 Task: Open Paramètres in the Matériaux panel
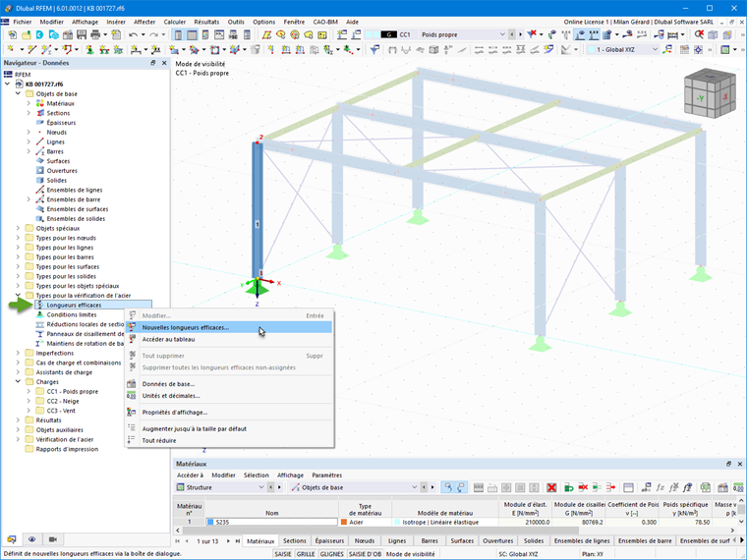tap(326, 476)
